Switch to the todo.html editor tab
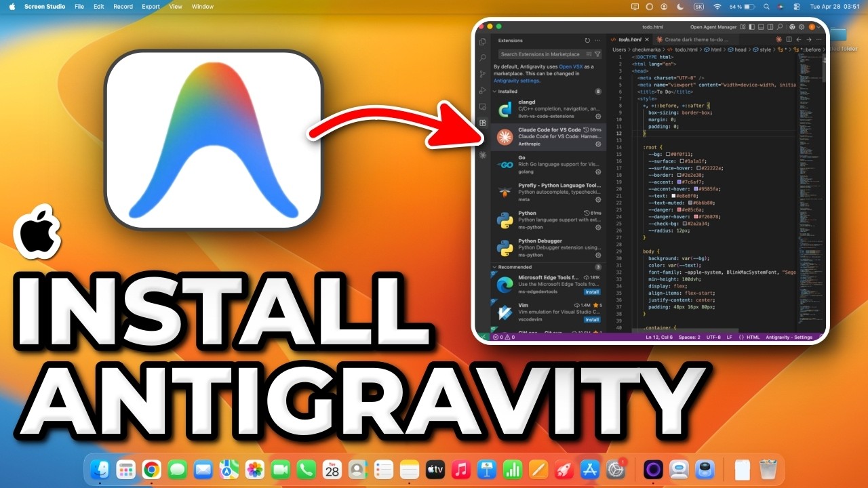 coord(630,39)
